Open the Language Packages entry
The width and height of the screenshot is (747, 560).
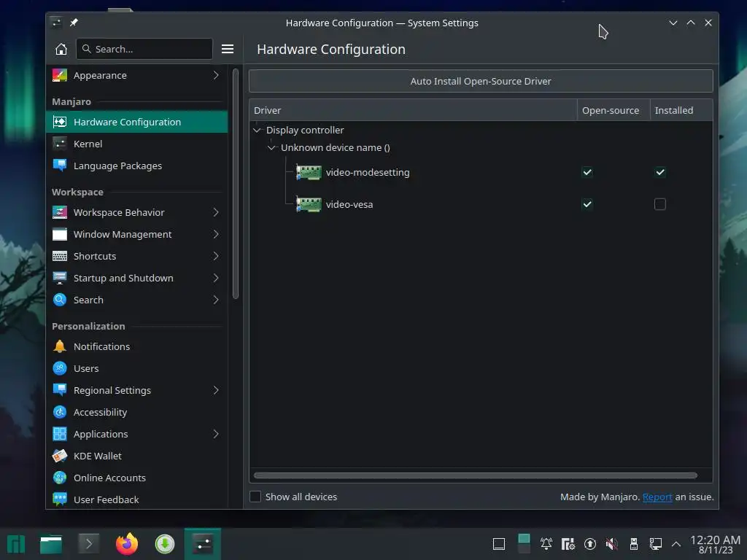coord(136,166)
